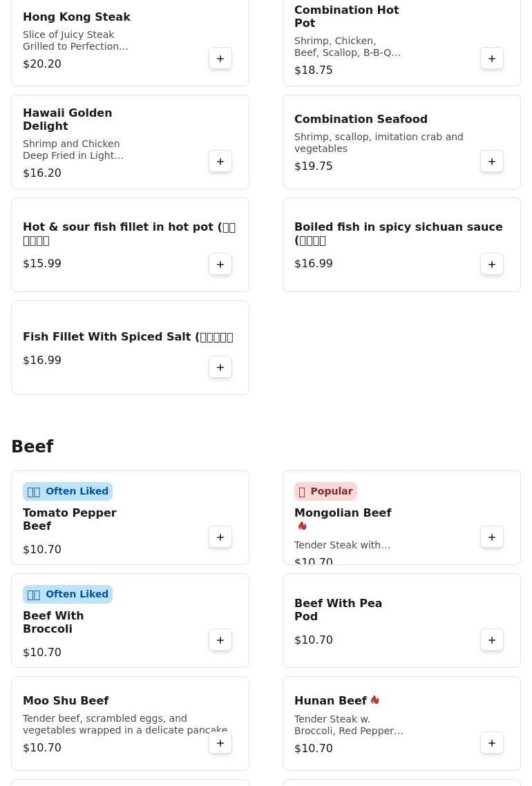
Task: Add Hong Kong Steak to cart
Action: [220, 59]
